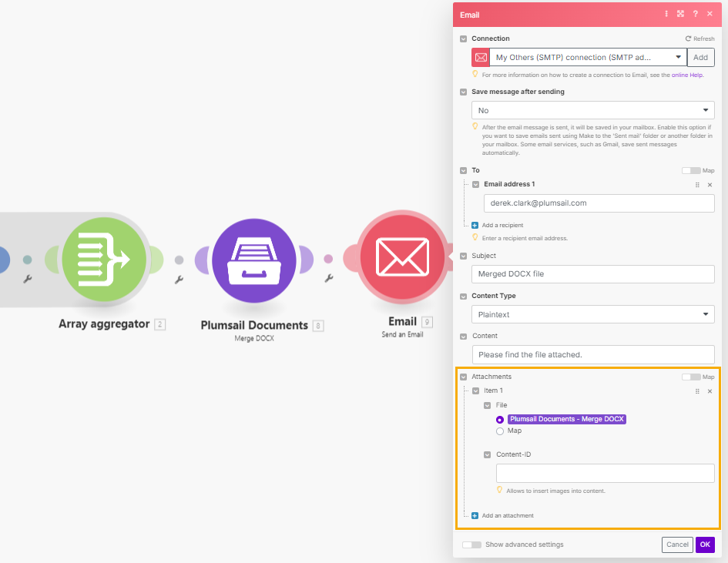This screenshot has height=563, width=728.
Task: Remove Email address 1 recipient
Action: [710, 185]
